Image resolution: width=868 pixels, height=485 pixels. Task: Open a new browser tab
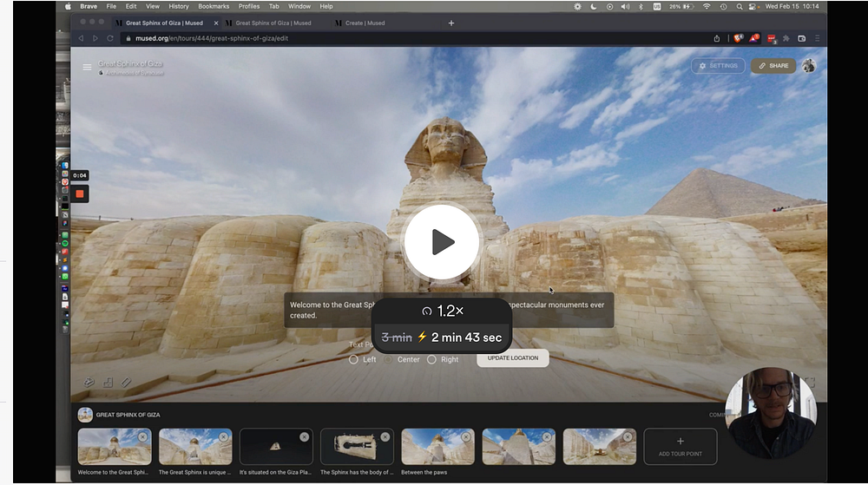tap(451, 23)
